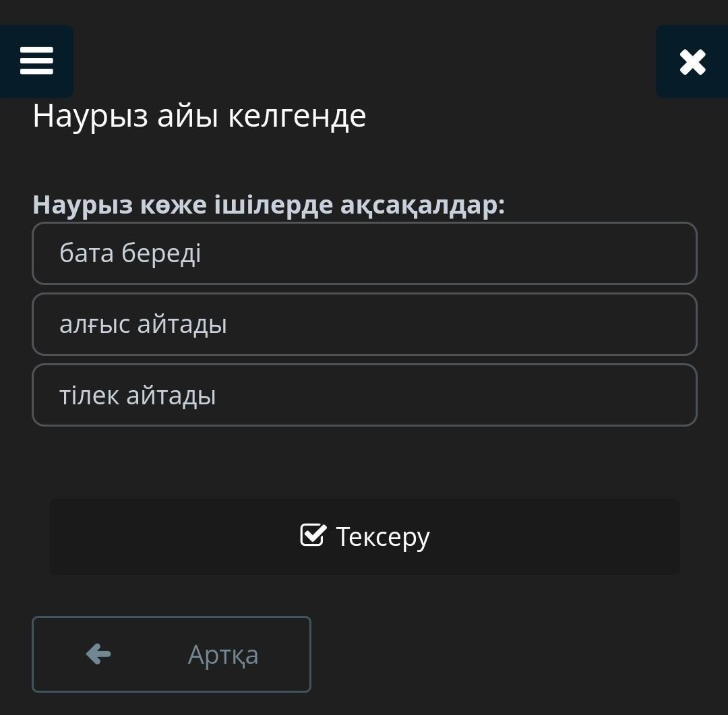The height and width of the screenshot is (715, 728).
Task: Close the quiz with the X icon
Action: click(692, 62)
